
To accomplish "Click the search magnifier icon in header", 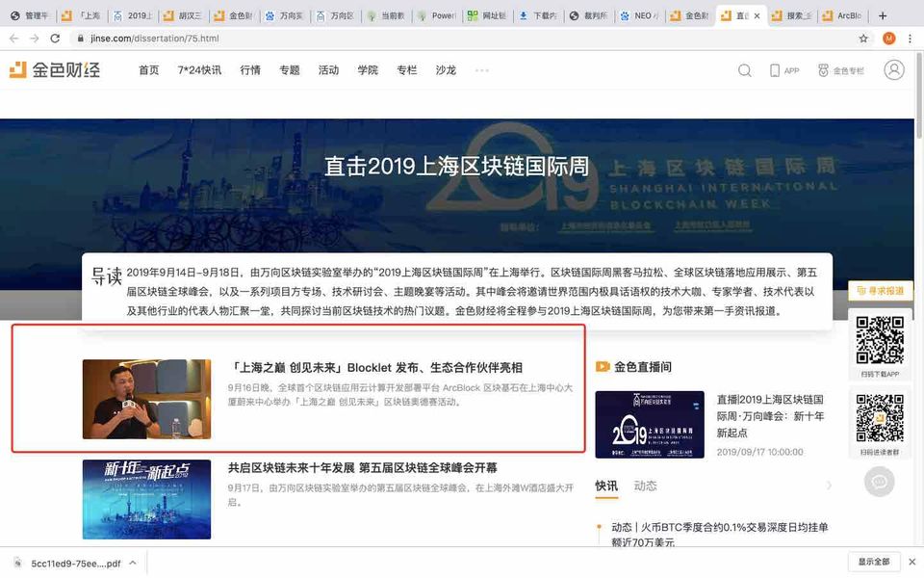I will coord(745,70).
